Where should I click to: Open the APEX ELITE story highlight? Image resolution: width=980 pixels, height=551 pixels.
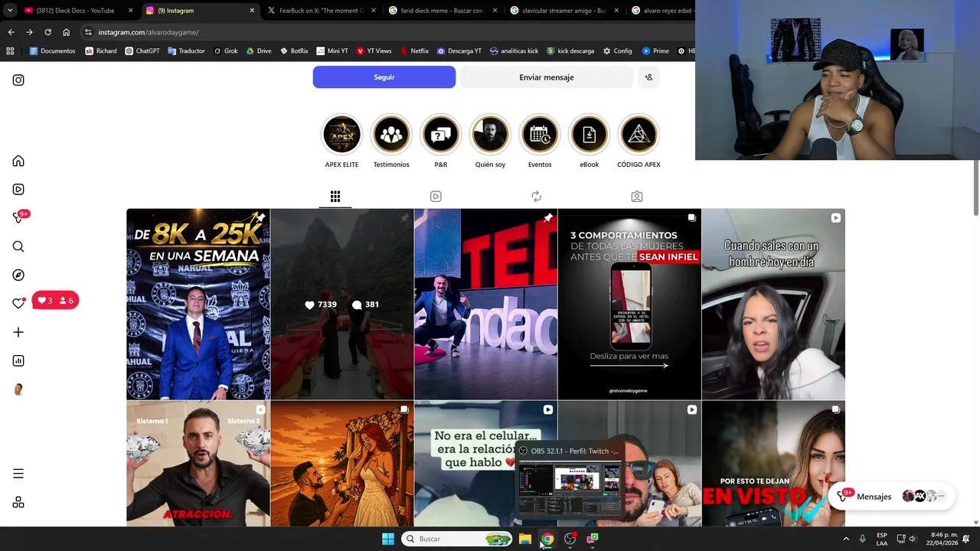[341, 135]
